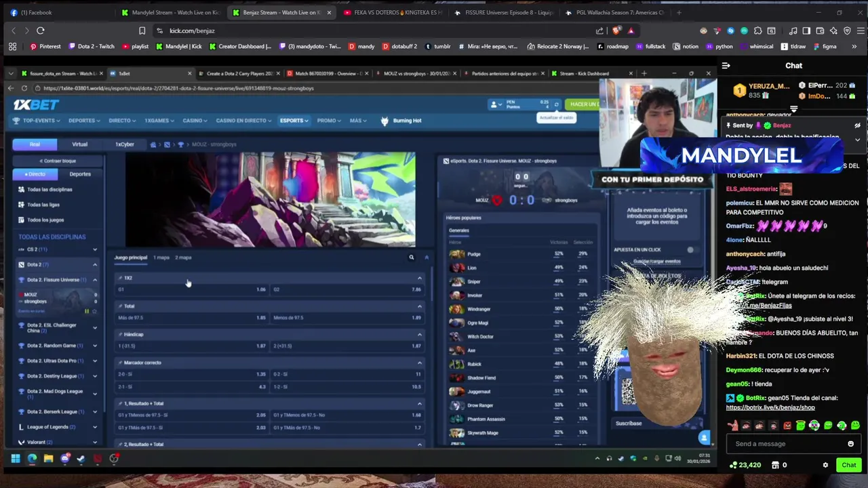This screenshot has width=868, height=488.
Task: Open Dota 2 - Twitch bookmark
Action: click(91, 47)
